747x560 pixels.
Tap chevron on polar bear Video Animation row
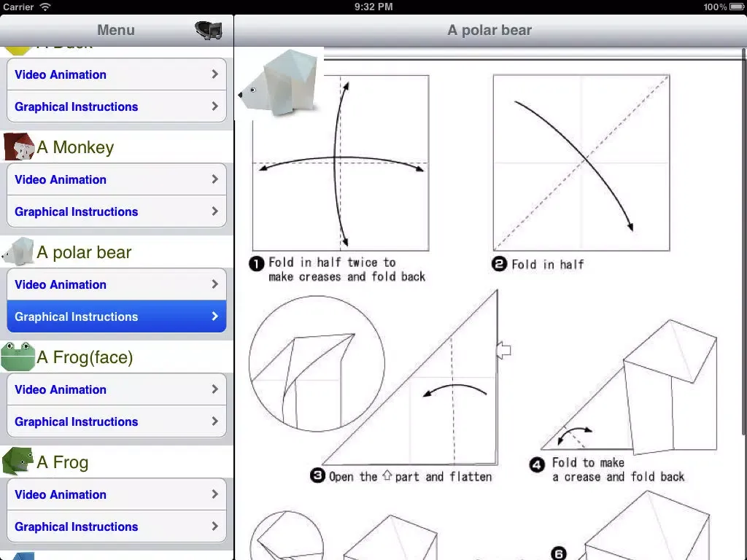click(215, 284)
